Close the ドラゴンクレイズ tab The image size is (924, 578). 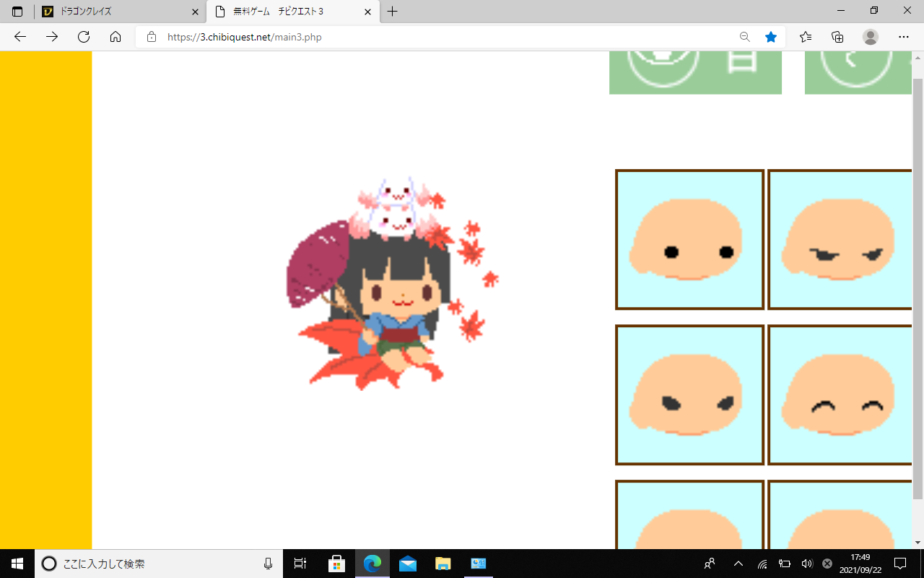(x=195, y=12)
